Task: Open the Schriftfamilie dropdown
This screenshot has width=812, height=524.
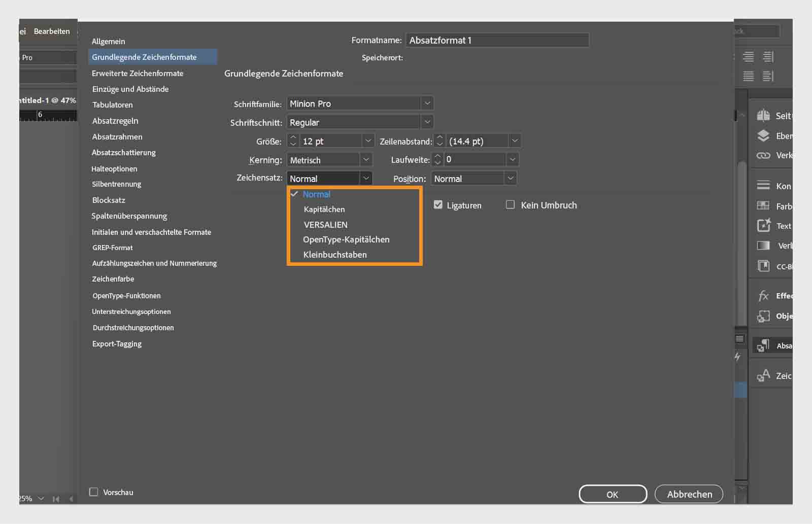Action: click(428, 103)
